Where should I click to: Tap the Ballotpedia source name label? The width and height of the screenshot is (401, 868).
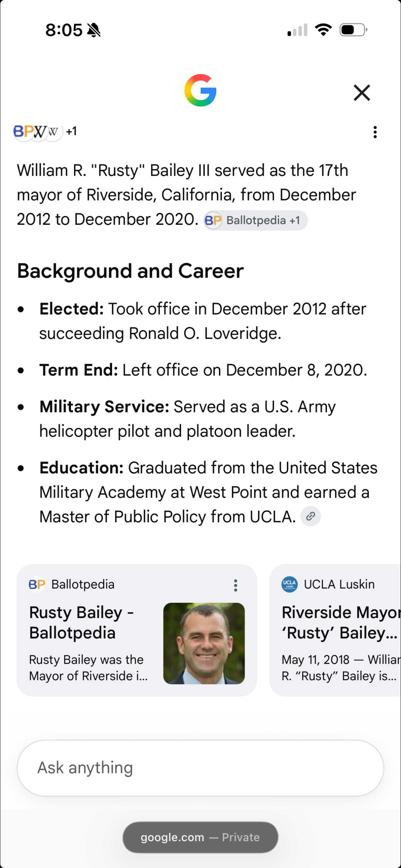(83, 584)
